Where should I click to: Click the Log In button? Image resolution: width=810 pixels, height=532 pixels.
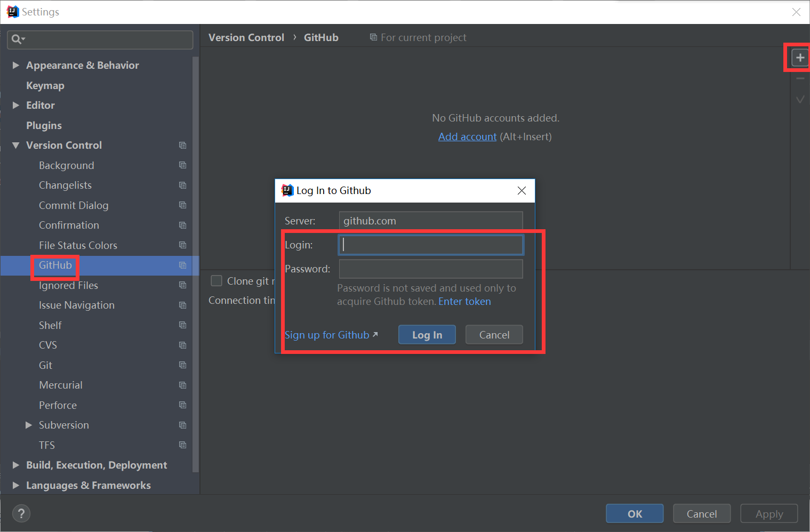coord(427,335)
